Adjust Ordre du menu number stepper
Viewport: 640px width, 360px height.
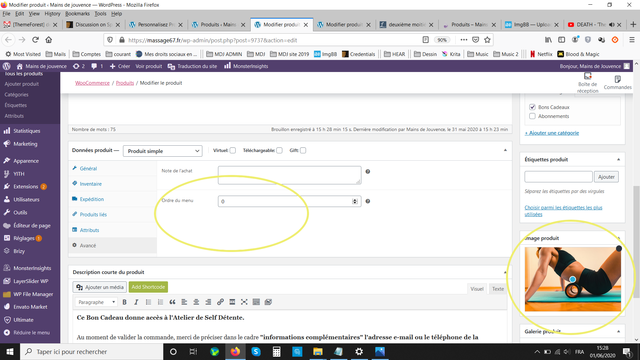(x=355, y=201)
